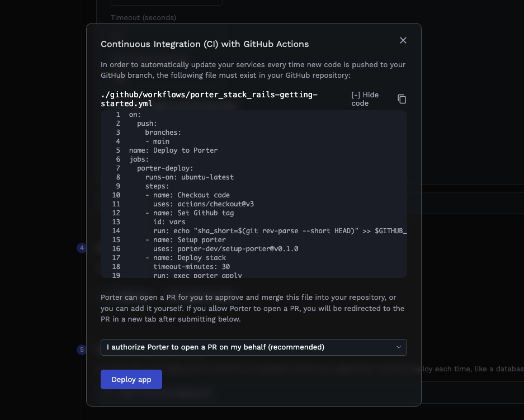The image size is (524, 420).
Task: Click line 'name: Setup porter'
Action: coord(186,240)
